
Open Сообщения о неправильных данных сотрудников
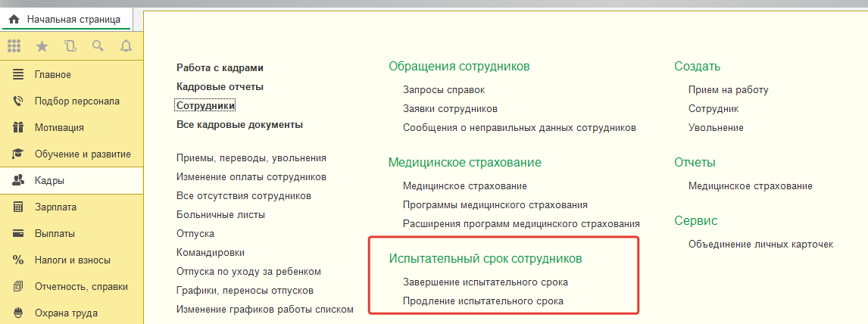point(520,128)
